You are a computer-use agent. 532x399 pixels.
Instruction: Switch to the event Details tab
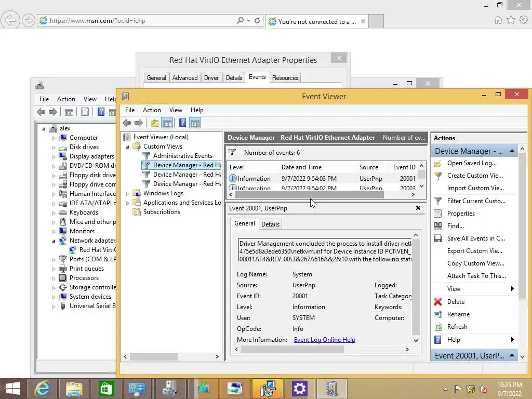(x=270, y=224)
